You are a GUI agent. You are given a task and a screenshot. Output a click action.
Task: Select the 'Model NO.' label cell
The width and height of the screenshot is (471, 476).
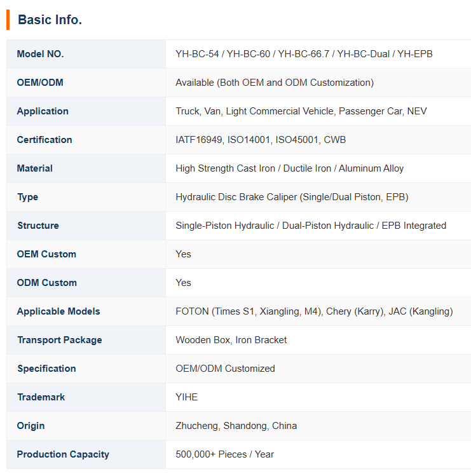pos(86,54)
